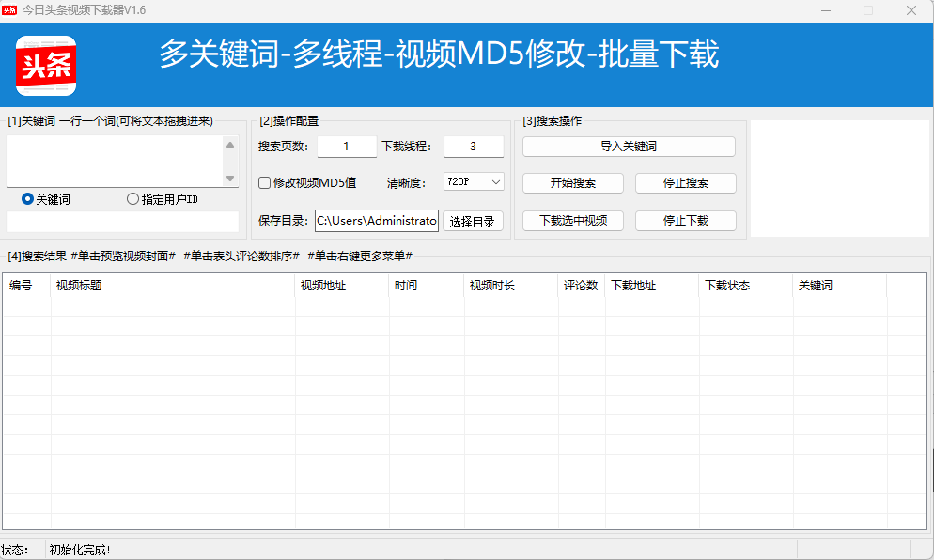
Task: Click the 停止搜索 button
Action: pos(685,183)
